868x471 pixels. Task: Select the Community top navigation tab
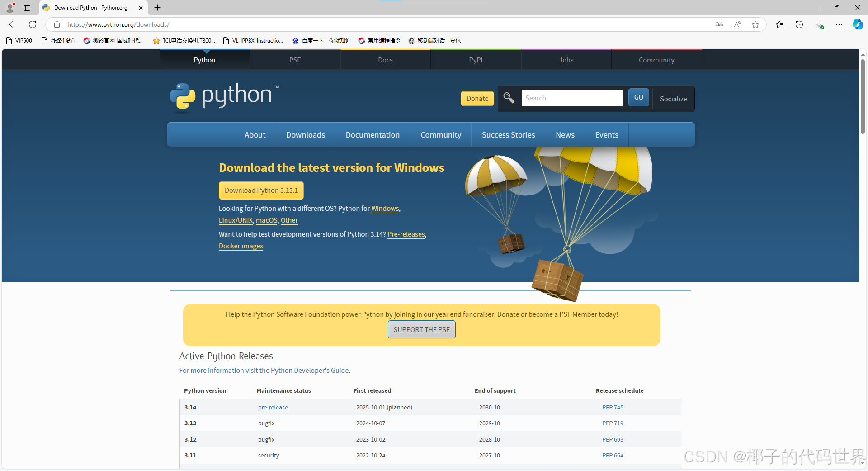[x=656, y=60]
